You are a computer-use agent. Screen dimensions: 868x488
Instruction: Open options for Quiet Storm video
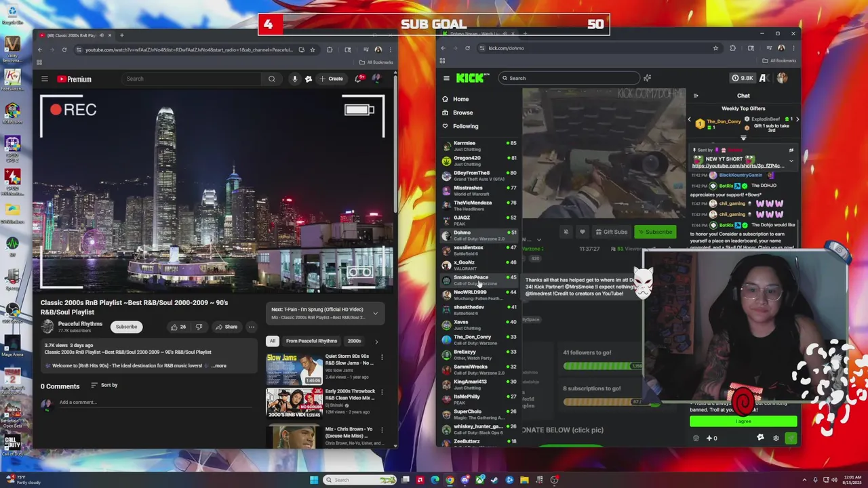(x=382, y=357)
